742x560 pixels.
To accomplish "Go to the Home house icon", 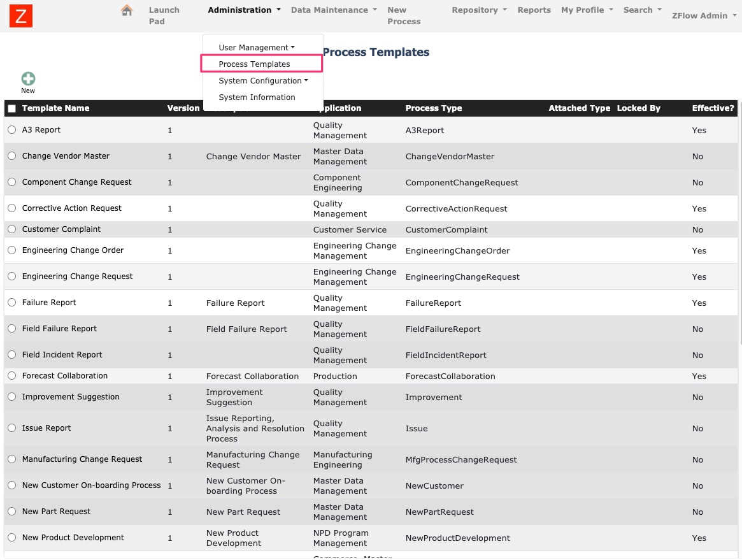I will [x=126, y=10].
